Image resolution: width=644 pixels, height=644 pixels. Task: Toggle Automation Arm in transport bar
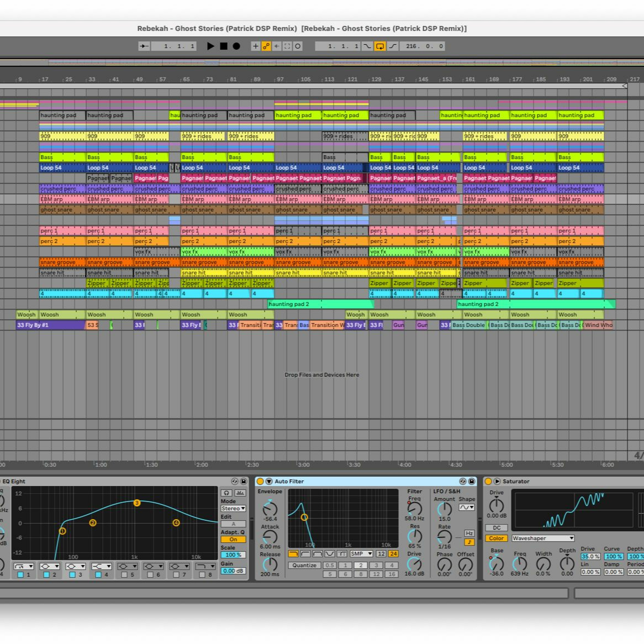tap(266, 46)
